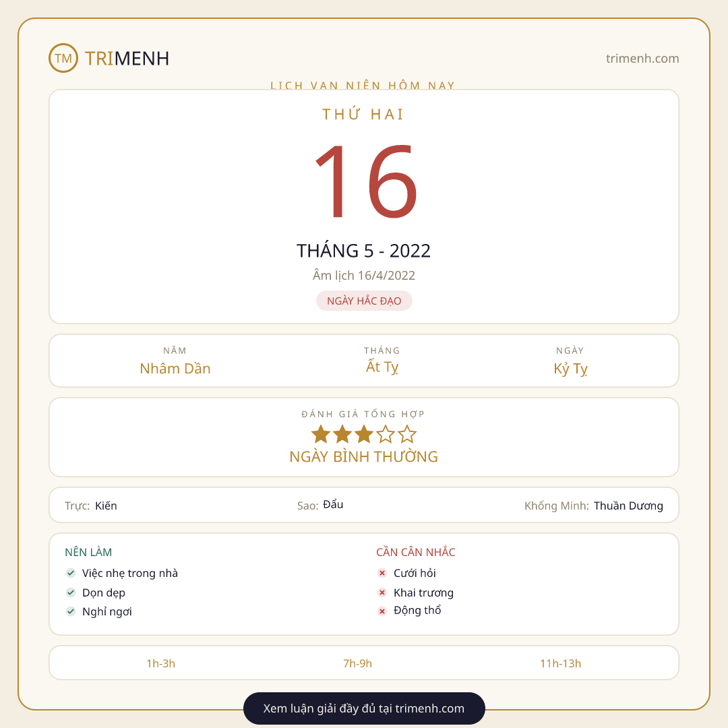Click the Cưới hỏi item
The image size is (728, 728).
(x=415, y=574)
